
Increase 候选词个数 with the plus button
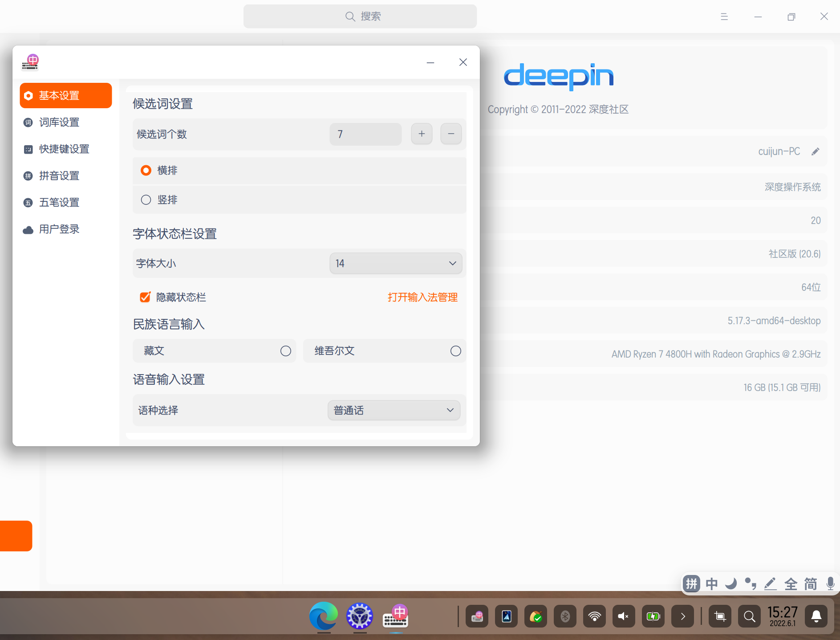422,134
